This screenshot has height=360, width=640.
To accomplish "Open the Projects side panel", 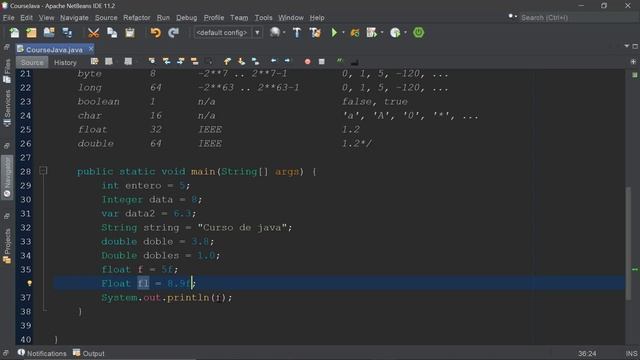I will 7,246.
